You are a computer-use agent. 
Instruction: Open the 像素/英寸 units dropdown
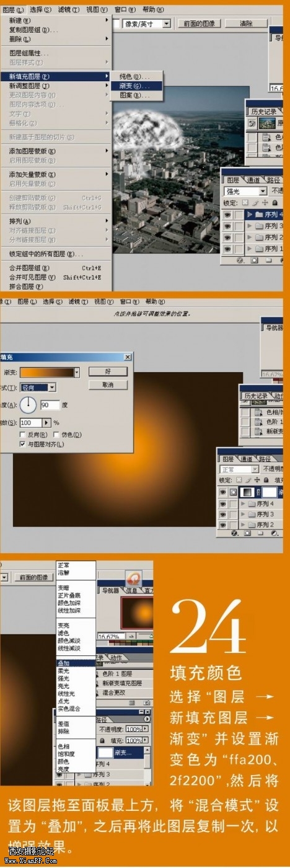coord(167,24)
